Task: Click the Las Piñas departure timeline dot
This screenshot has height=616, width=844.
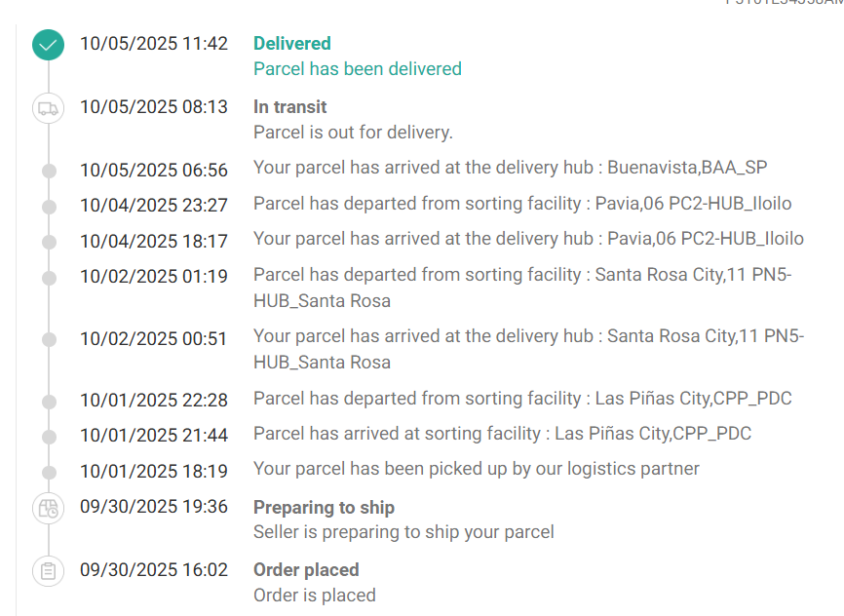Action: (x=49, y=401)
